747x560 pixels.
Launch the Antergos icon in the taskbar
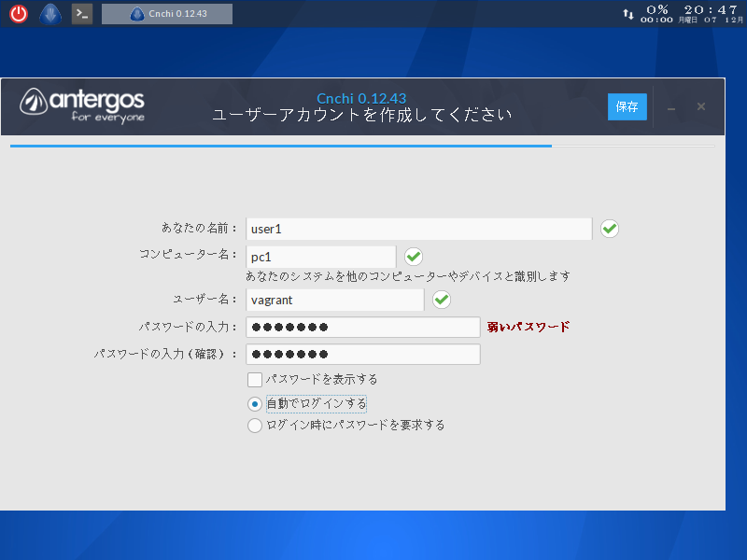(x=49, y=13)
